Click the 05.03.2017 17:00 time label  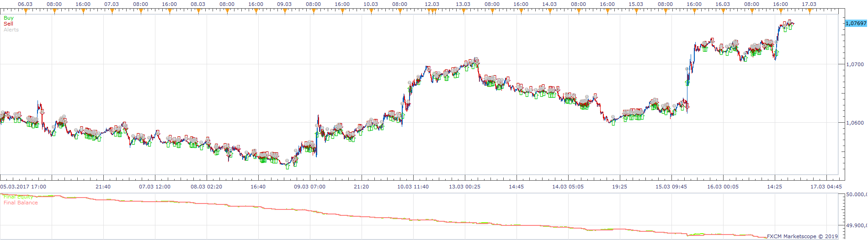[x=23, y=187]
